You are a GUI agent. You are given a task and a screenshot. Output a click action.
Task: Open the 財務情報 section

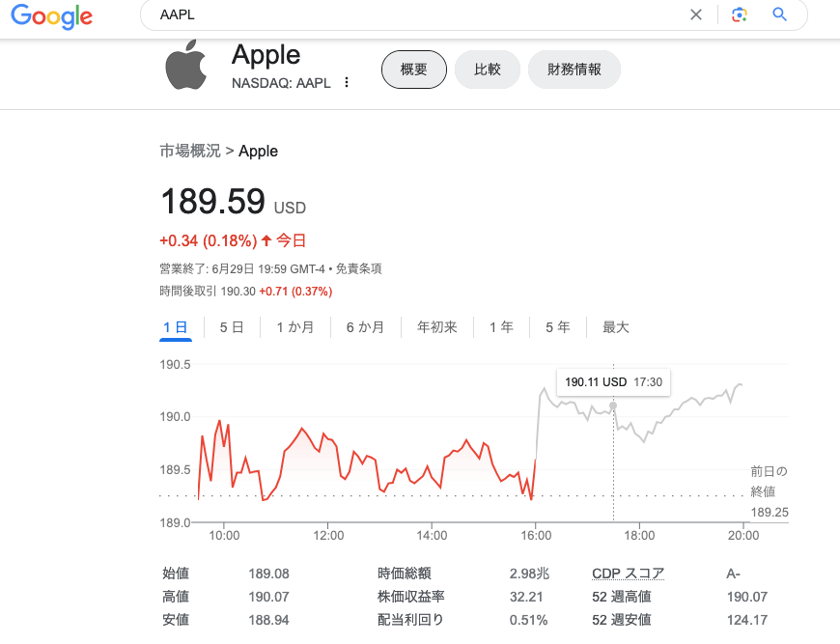[x=574, y=70]
